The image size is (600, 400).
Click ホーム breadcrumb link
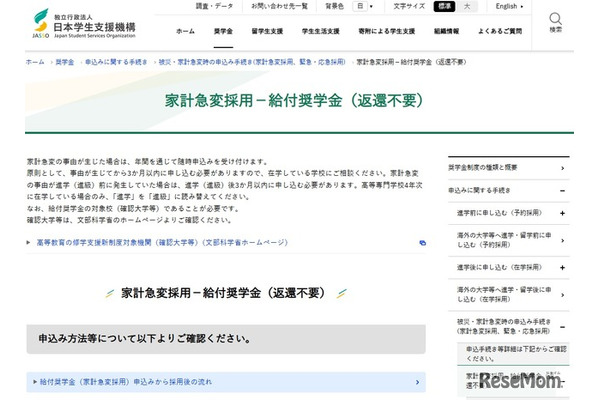point(35,62)
